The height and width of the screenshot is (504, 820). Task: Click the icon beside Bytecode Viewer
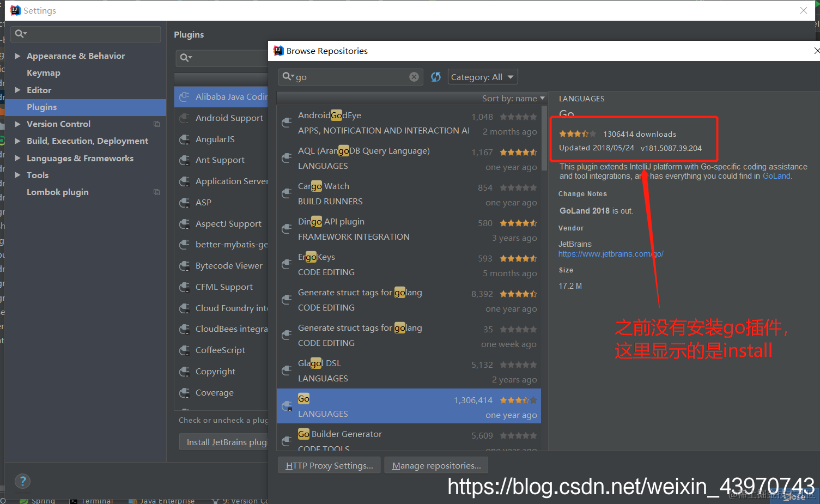185,265
